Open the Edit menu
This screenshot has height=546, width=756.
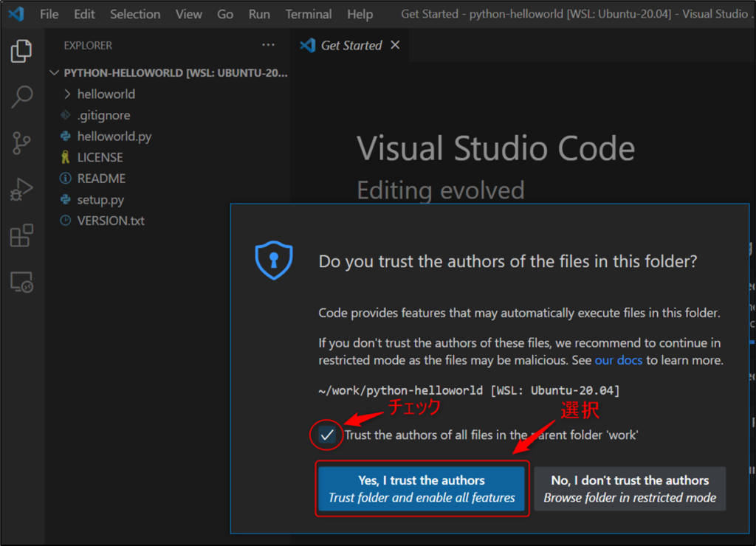coord(84,14)
